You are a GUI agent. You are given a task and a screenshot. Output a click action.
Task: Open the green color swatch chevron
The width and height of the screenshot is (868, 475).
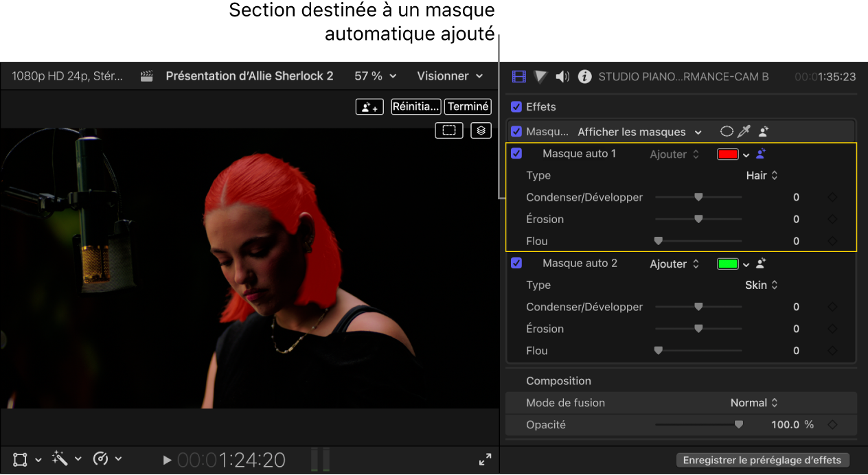[x=746, y=265]
